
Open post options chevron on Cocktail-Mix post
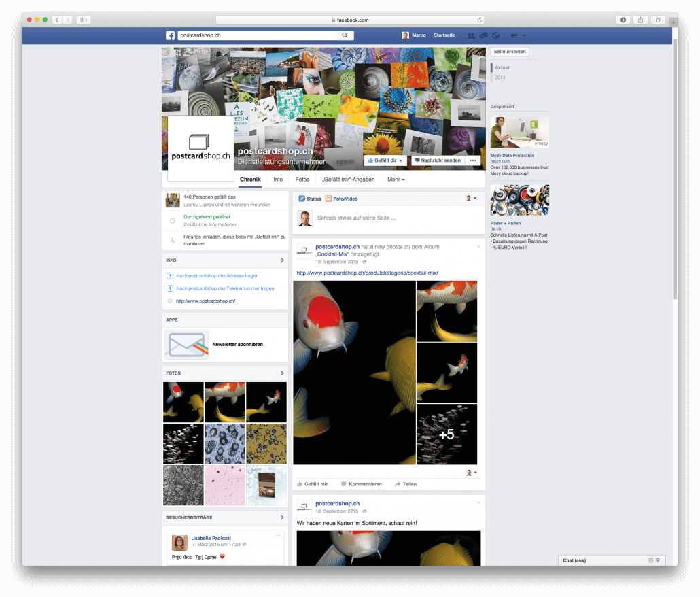(478, 246)
